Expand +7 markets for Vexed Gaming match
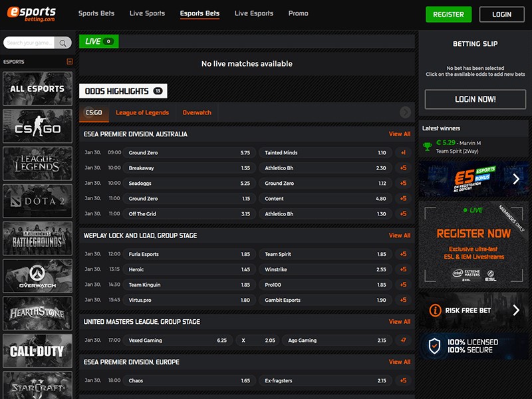This screenshot has height=399, width=532. point(403,340)
